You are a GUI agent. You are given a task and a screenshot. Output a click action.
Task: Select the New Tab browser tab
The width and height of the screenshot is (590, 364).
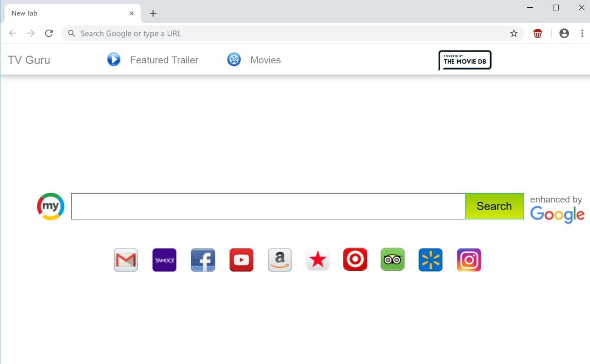(x=73, y=13)
